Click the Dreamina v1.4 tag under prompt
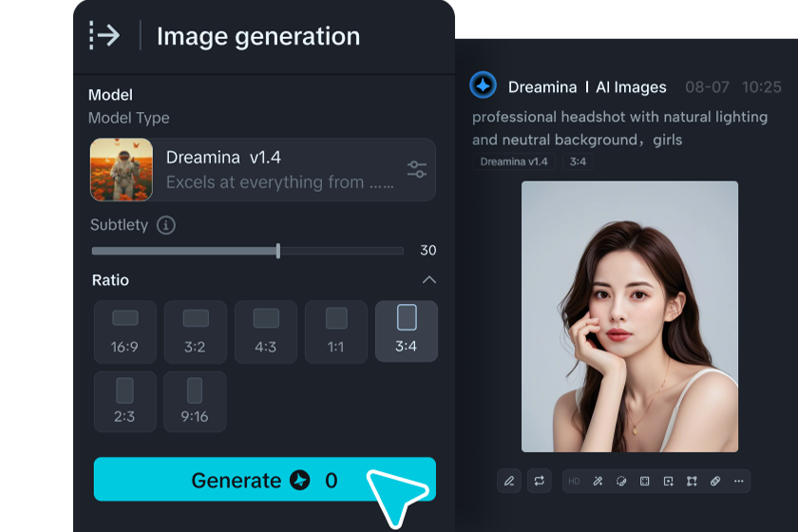Viewport: 798px width, 532px height. (514, 161)
